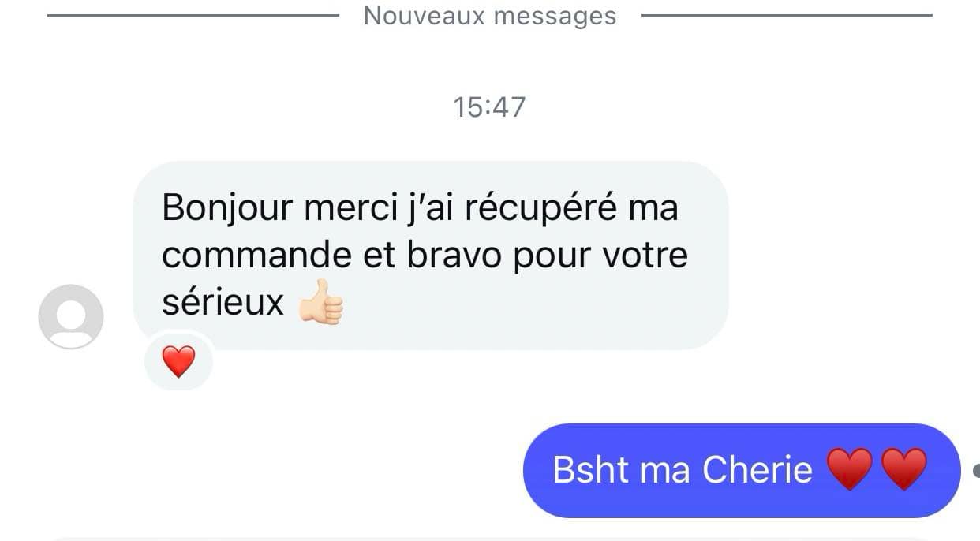This screenshot has height=541, width=980.
Task: Click the divider line right of "Nouveaux messages"
Action: 787,14
